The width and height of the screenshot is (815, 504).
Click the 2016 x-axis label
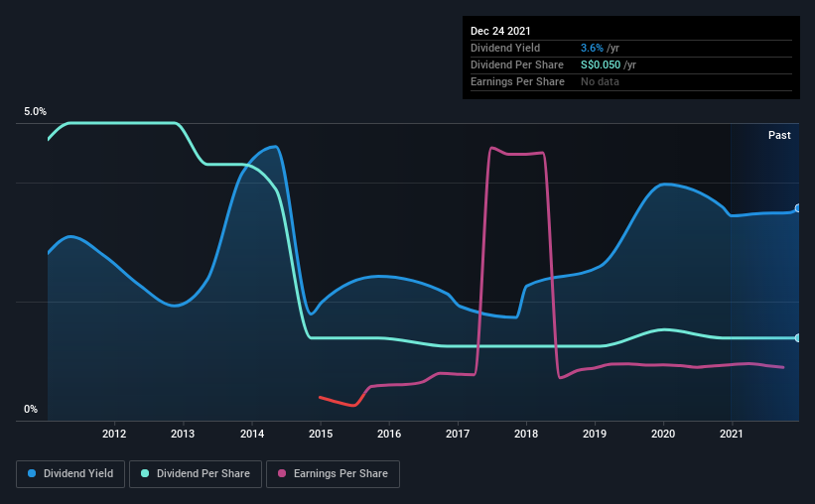pos(389,434)
